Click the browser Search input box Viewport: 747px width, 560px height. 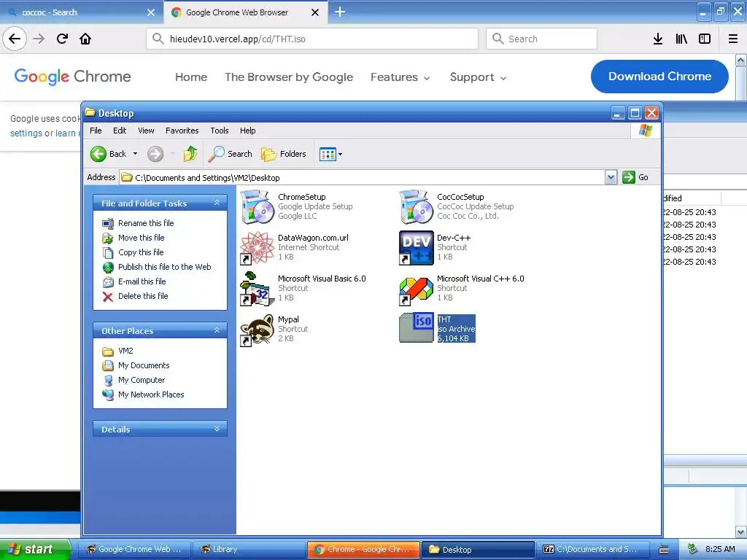(542, 39)
